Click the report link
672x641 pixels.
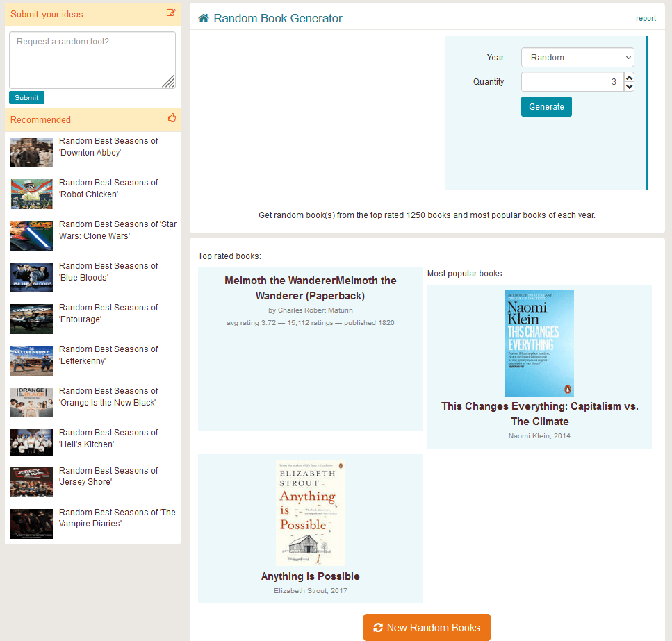646,19
